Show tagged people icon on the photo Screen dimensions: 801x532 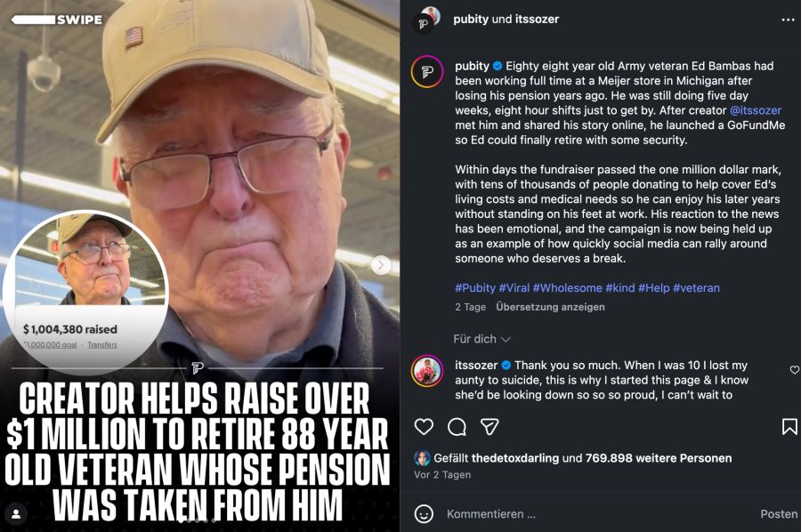[x=16, y=513]
